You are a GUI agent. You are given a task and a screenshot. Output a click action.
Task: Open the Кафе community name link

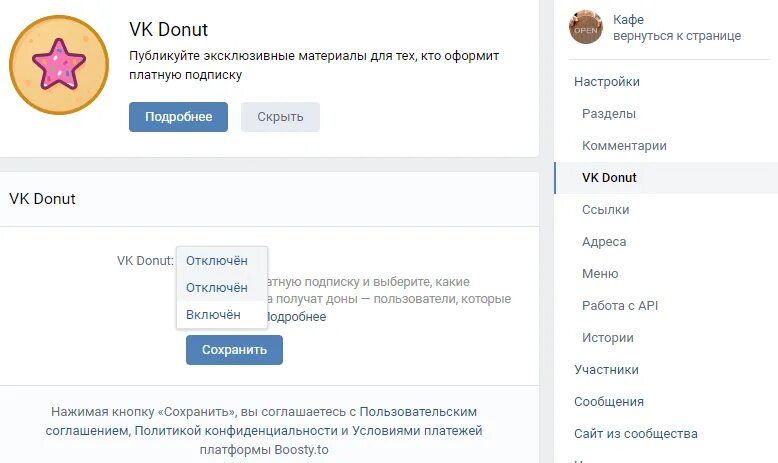pos(628,19)
